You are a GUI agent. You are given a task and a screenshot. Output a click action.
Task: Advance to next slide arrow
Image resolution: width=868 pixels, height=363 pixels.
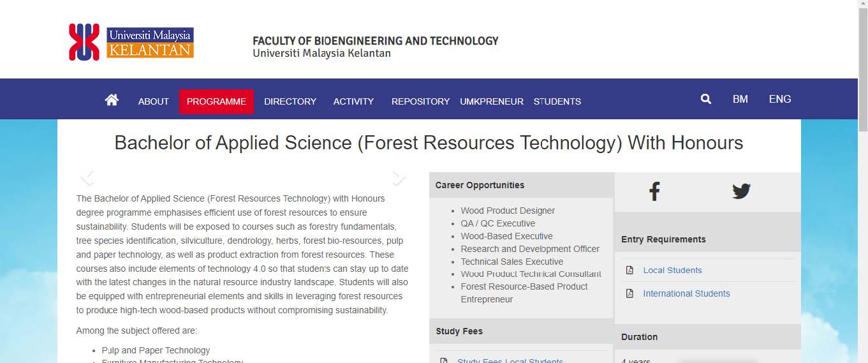[x=399, y=177]
